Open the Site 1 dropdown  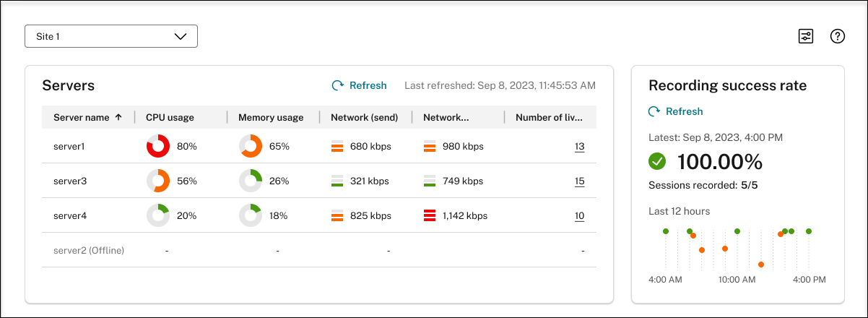tap(111, 36)
